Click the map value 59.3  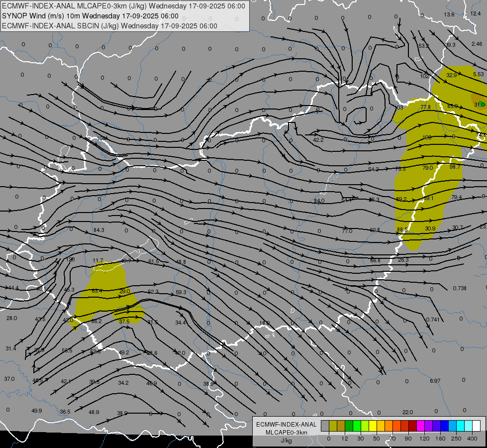[x=181, y=292]
